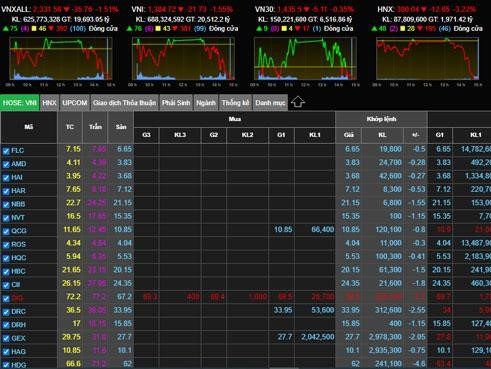Click the NBB ticker symbol
The width and height of the screenshot is (491, 369).
click(x=18, y=204)
